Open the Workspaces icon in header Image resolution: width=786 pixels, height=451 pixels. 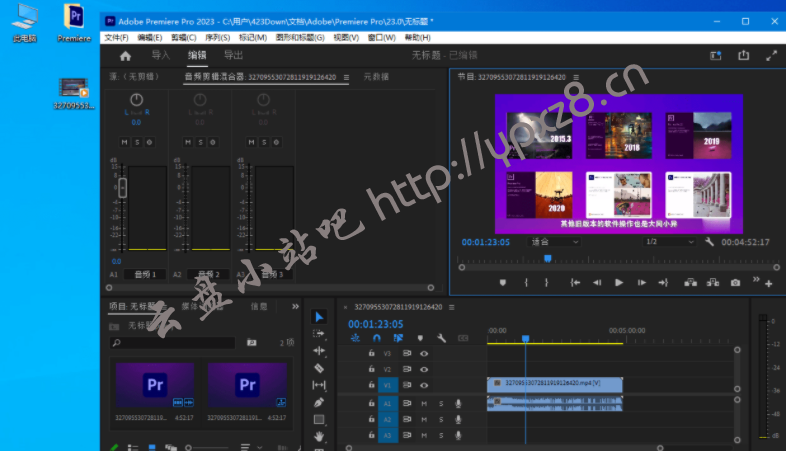pos(716,56)
